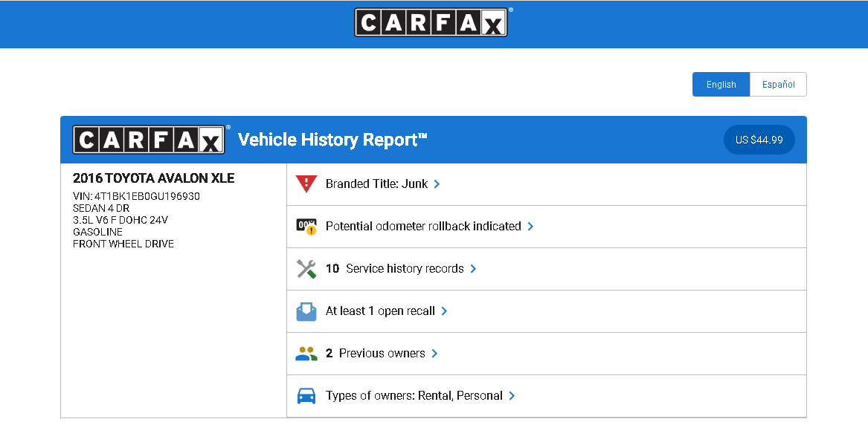Expand chevron after Service history records
The image size is (868, 422).
click(x=473, y=269)
